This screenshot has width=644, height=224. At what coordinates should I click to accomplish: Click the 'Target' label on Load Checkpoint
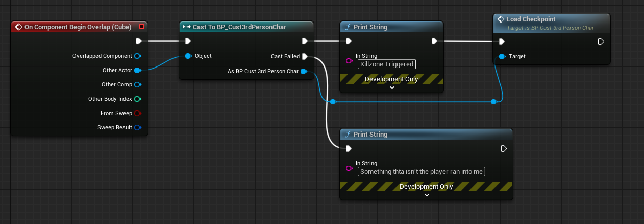coord(517,56)
